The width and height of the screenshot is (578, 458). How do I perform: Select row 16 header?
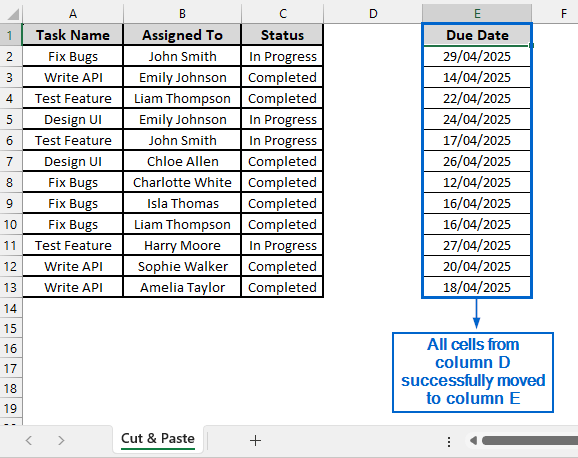pyautogui.click(x=10, y=348)
